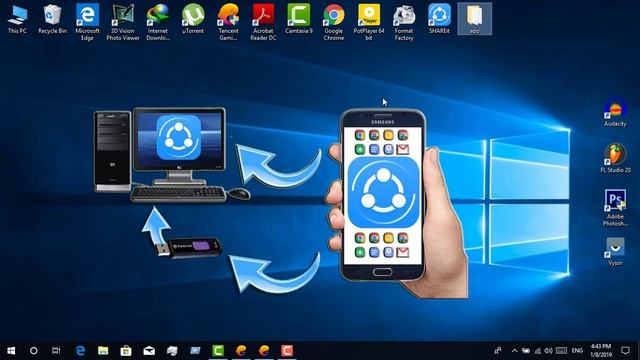Open Task View in the taskbar

56,351
